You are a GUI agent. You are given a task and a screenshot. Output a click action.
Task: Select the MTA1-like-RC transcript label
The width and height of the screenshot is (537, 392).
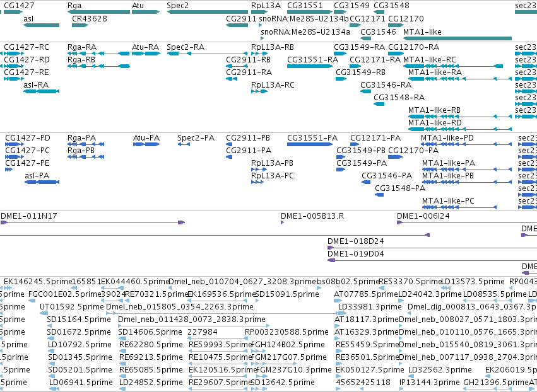pos(430,59)
